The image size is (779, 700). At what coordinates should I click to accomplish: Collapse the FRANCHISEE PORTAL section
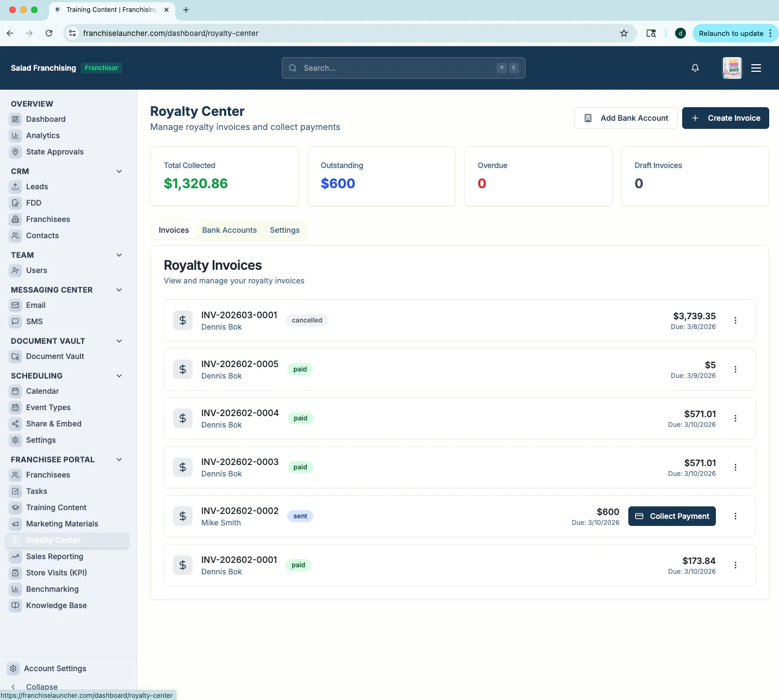(119, 460)
